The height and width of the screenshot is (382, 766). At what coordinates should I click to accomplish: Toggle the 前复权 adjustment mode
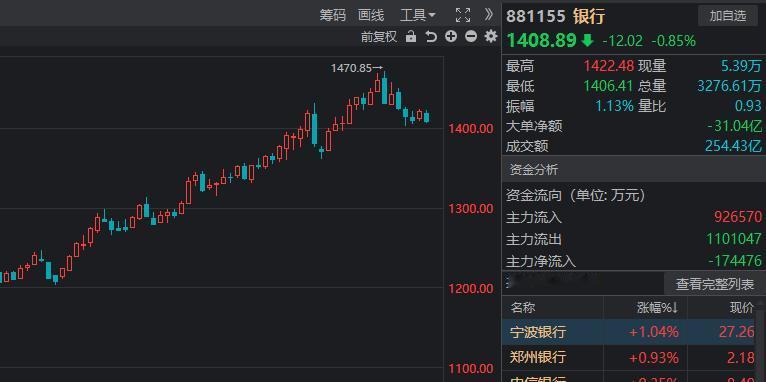tap(379, 37)
